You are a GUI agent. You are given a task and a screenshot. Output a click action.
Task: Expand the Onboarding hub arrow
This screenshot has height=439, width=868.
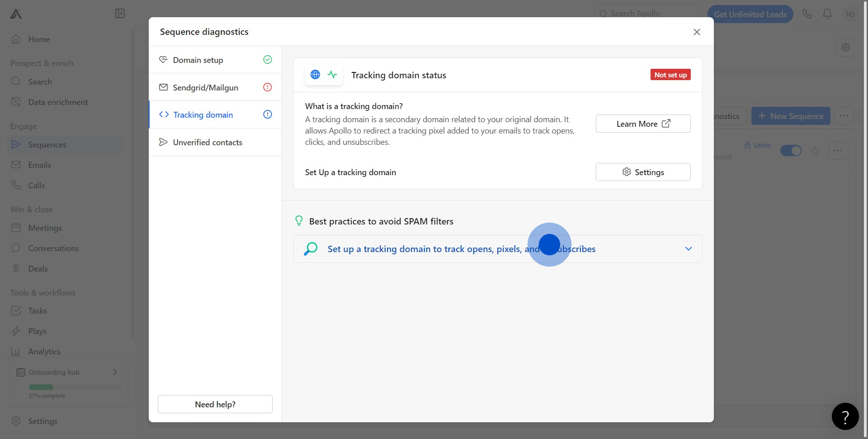tap(115, 372)
